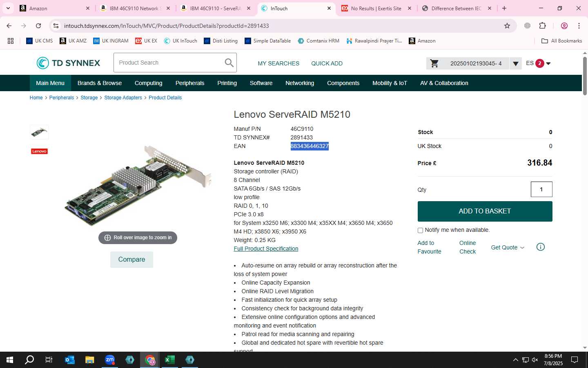Open Task View in the taskbar
The height and width of the screenshot is (368, 588).
tap(49, 360)
